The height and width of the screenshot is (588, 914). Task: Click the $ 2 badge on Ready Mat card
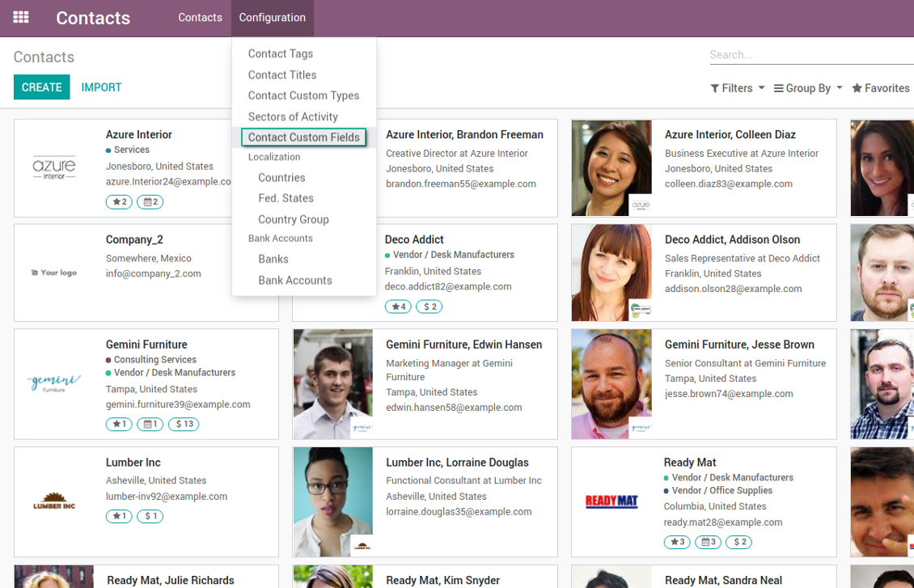coord(739,542)
